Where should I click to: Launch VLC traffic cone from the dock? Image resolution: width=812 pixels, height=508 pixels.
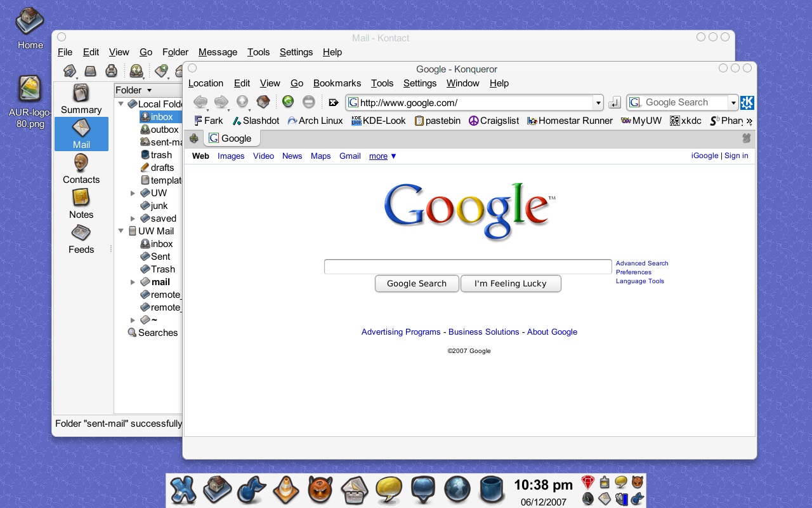pos(286,490)
